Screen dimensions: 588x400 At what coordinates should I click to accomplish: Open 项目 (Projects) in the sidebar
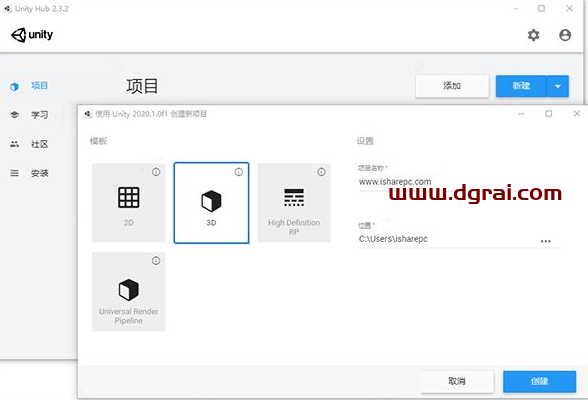click(39, 85)
